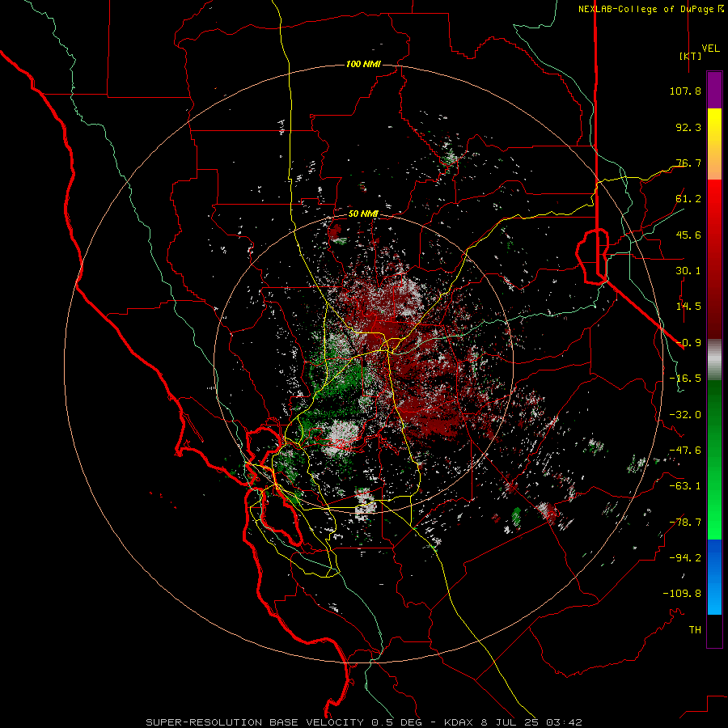The image size is (728, 728).
Task: Click the Super-Resolution Base Velocity caption text
Action: click(363, 722)
